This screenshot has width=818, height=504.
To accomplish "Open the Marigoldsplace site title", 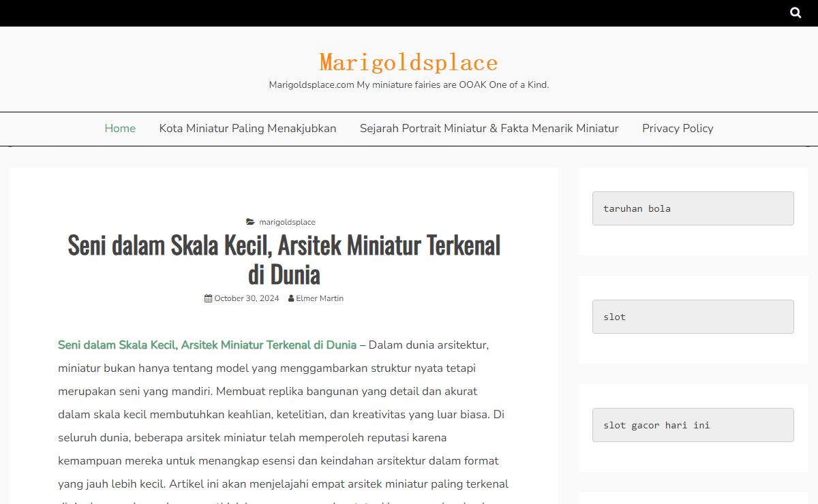I will (409, 62).
